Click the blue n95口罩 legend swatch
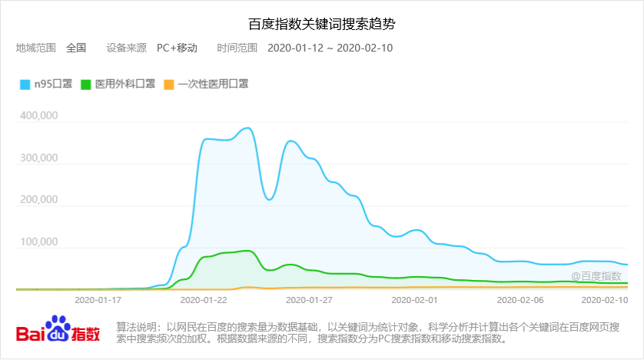Viewport: 644px width, 360px height. point(25,85)
